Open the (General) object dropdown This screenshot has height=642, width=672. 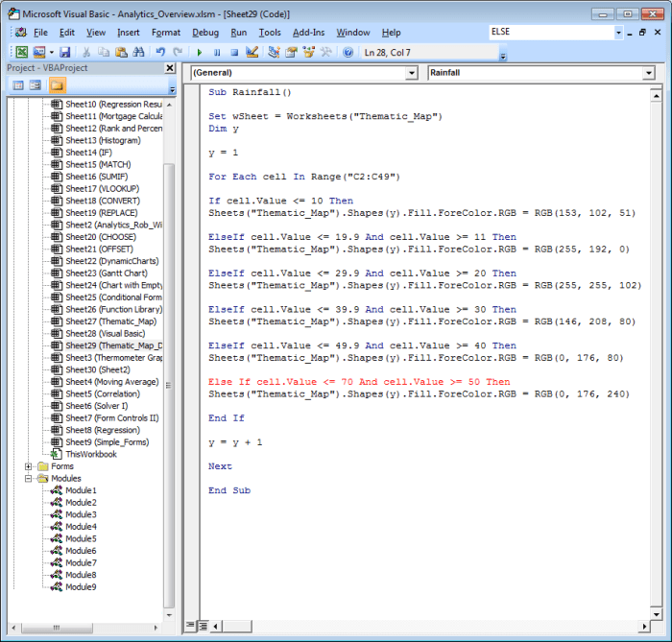410,73
